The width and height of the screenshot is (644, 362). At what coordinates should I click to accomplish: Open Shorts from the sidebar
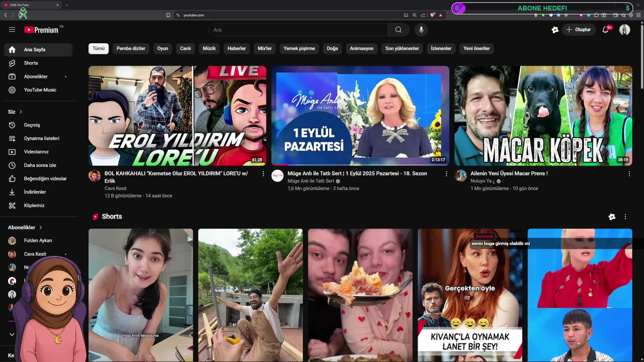(38, 63)
